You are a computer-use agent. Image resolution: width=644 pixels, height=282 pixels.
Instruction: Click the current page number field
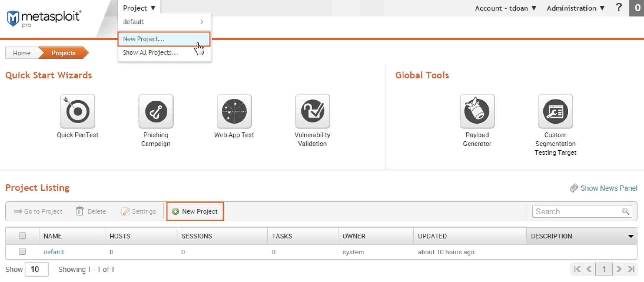[x=604, y=269]
